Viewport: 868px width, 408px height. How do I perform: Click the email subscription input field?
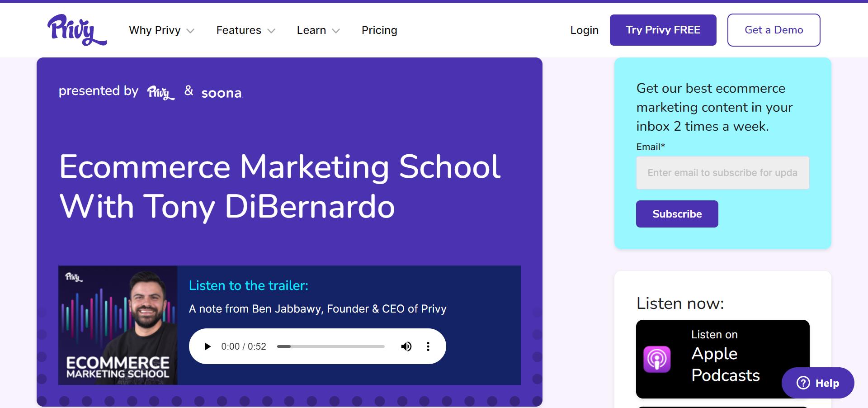pyautogui.click(x=722, y=173)
